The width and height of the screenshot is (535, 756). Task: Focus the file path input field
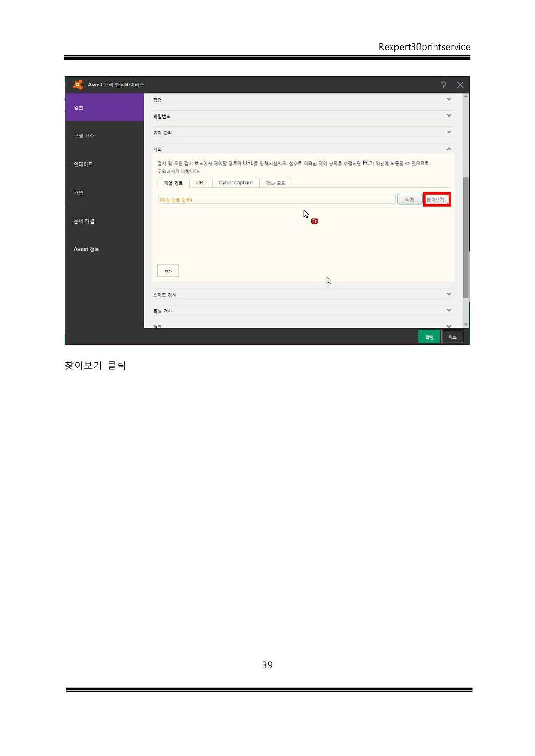(x=276, y=200)
